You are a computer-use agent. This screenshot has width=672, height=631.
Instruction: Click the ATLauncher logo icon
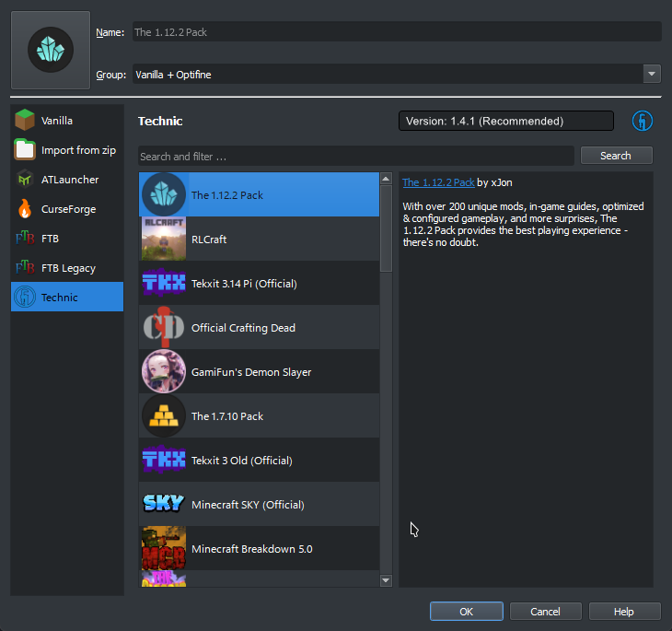(25, 180)
